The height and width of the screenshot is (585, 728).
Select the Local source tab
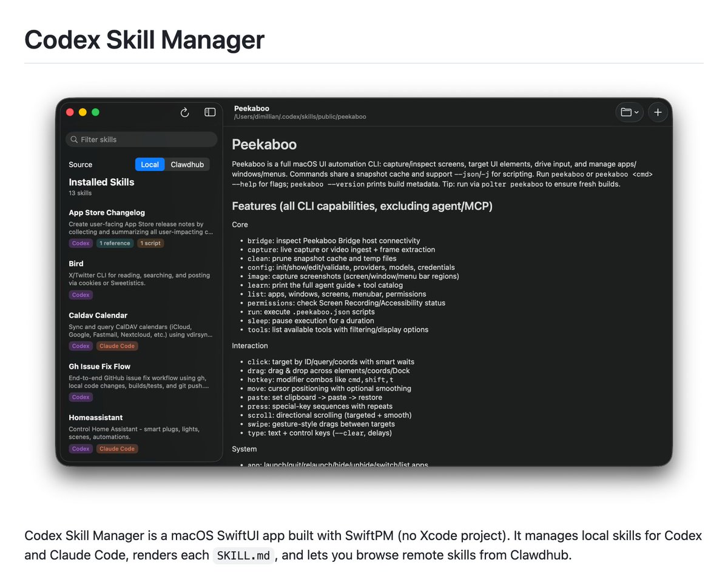(150, 164)
